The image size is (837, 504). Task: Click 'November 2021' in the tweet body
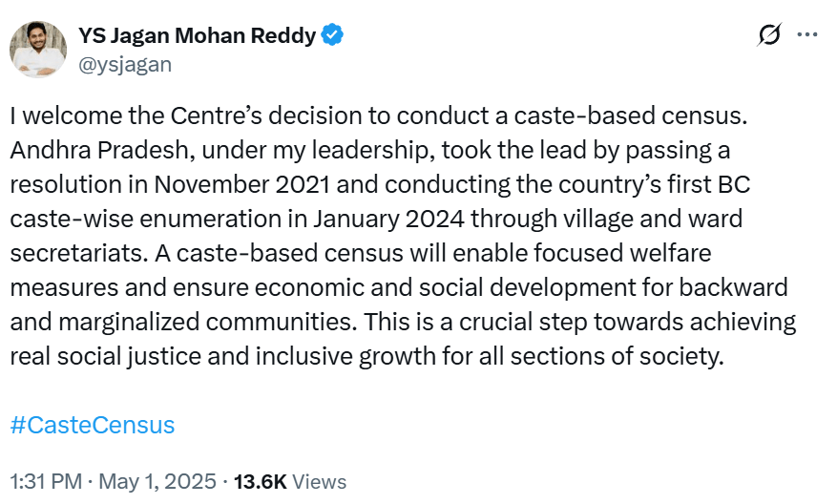click(x=241, y=185)
